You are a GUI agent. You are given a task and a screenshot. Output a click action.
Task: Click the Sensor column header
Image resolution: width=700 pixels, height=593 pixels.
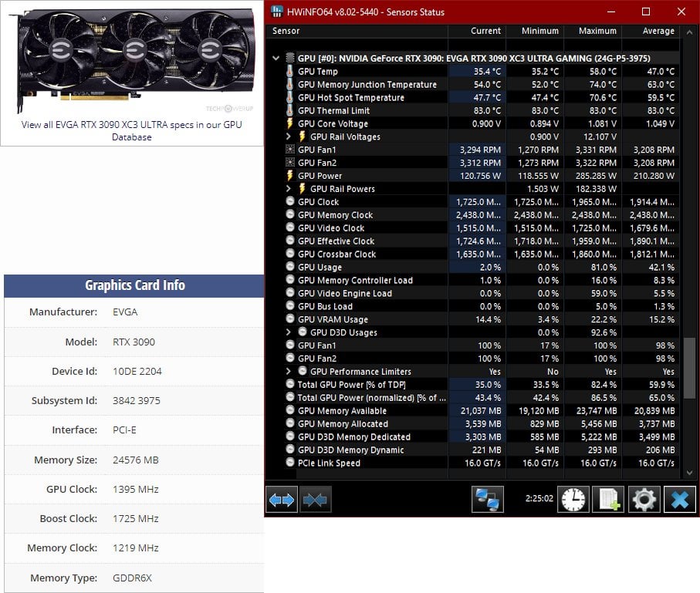[x=286, y=32]
